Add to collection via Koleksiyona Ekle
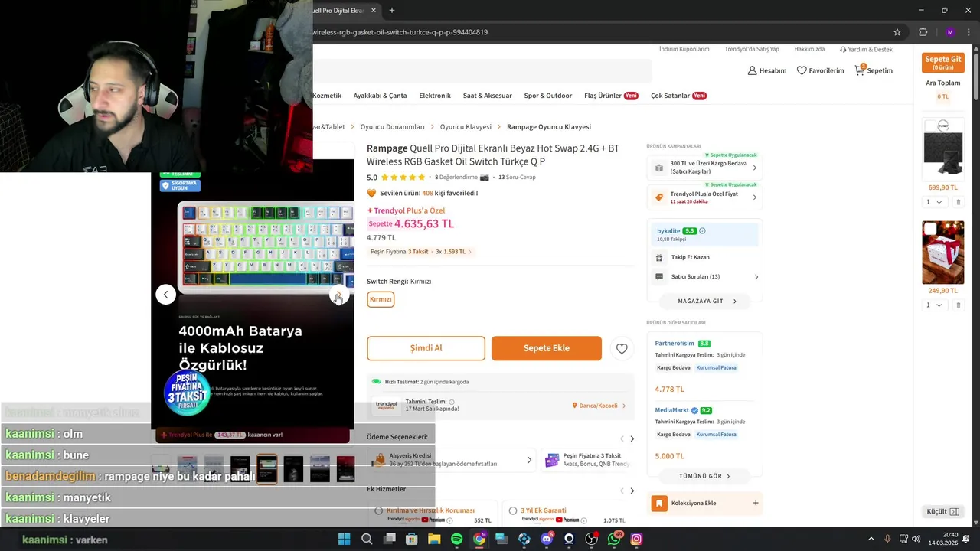Screen dimensions: 980x551 pos(704,503)
